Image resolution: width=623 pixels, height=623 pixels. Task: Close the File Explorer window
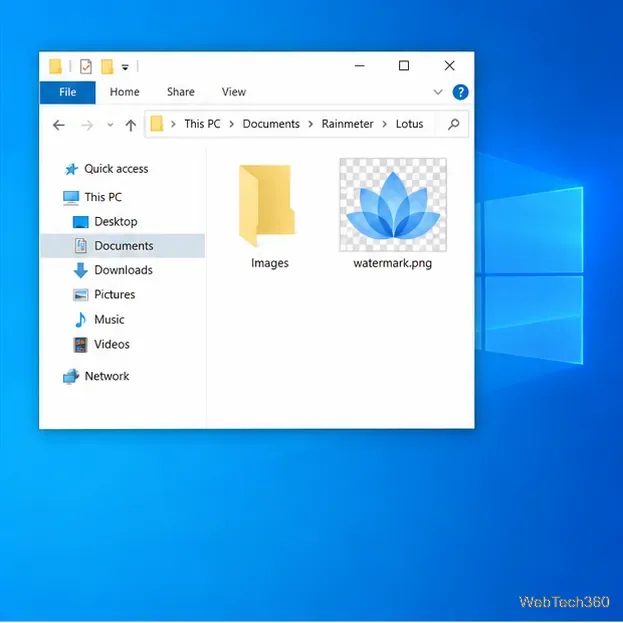(x=449, y=66)
